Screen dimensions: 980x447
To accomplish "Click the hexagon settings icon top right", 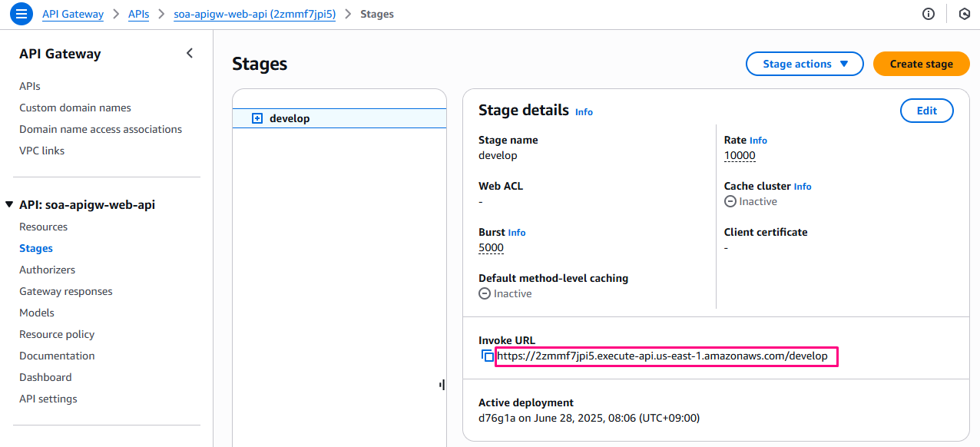I will [x=965, y=14].
